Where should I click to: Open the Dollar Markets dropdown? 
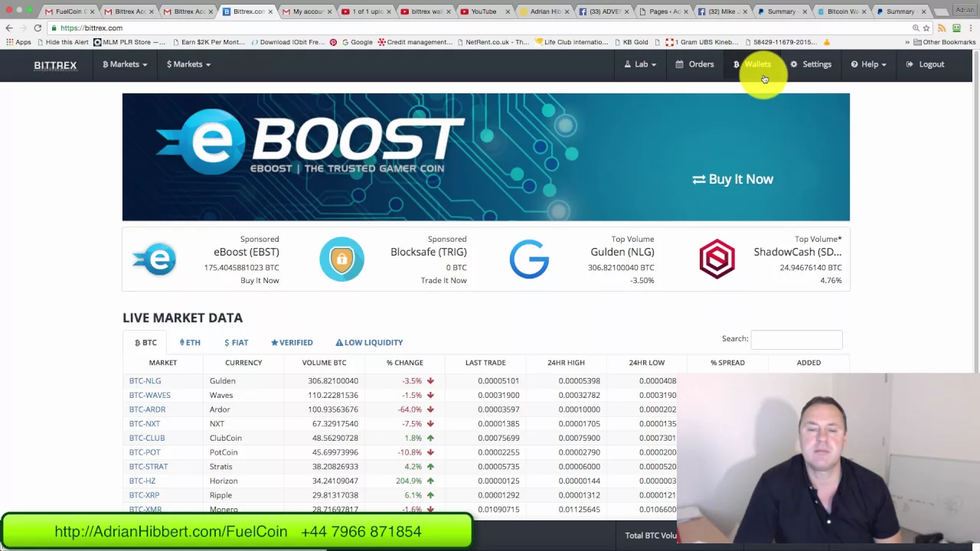pyautogui.click(x=188, y=64)
